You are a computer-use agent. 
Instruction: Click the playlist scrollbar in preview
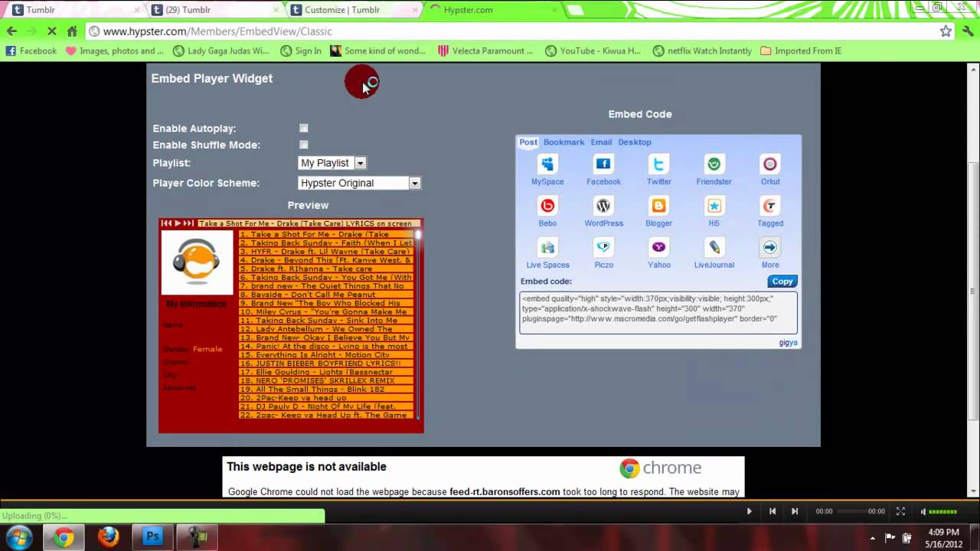tap(418, 323)
